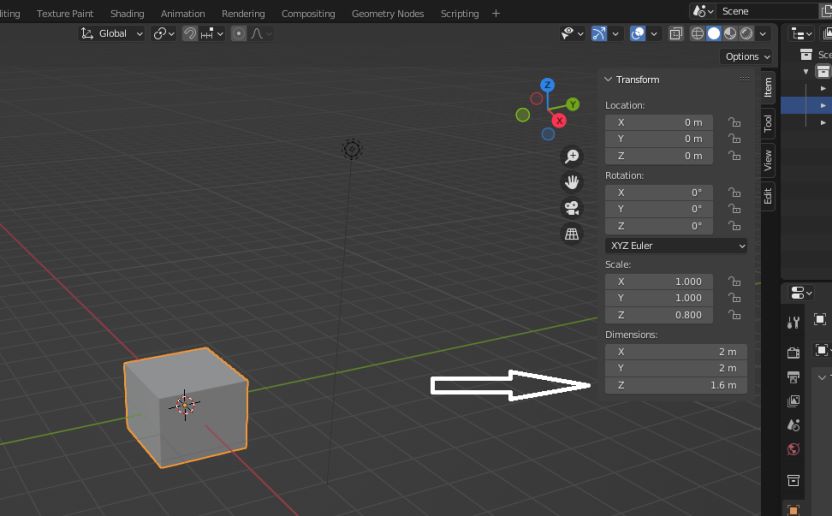
Task: Open the Render properties tab icon
Action: pyautogui.click(x=794, y=352)
